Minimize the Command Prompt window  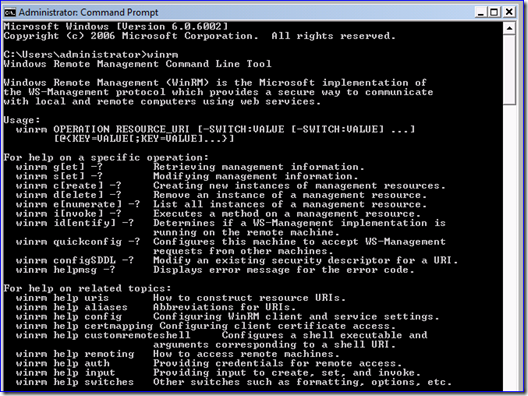coord(481,12)
